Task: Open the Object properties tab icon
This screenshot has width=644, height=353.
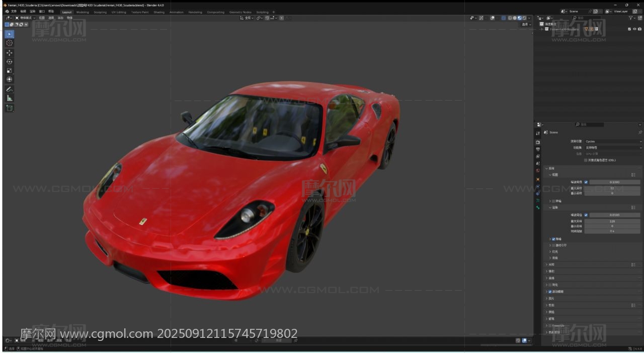Action: 538,180
